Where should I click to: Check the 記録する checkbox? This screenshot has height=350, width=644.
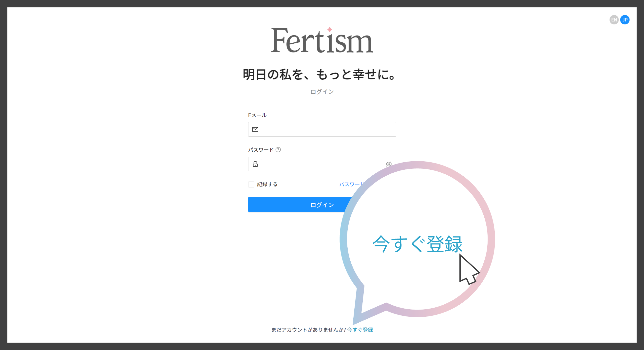(251, 184)
